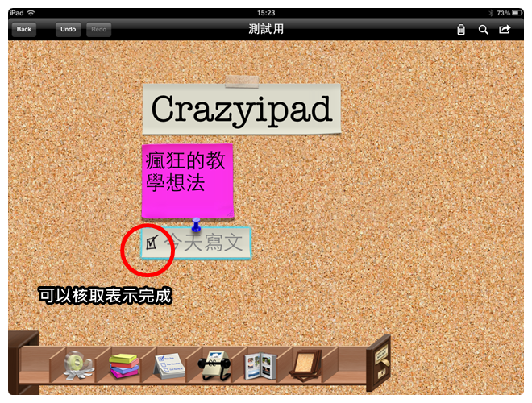Image resolution: width=532 pixels, height=403 pixels.
Task: Pick the checklist notepad item
Action: point(169,366)
